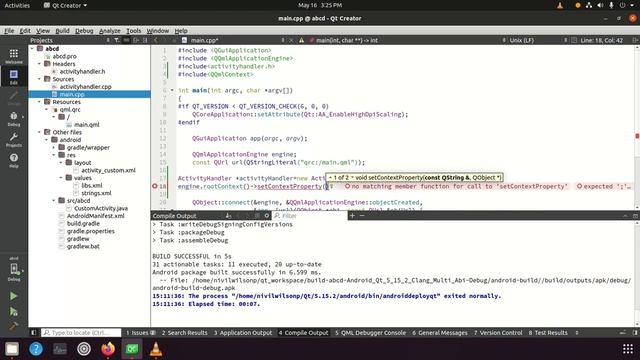Screen dimensions: 640x360
Task: Collapse the values folder
Action: click(x=61, y=178)
